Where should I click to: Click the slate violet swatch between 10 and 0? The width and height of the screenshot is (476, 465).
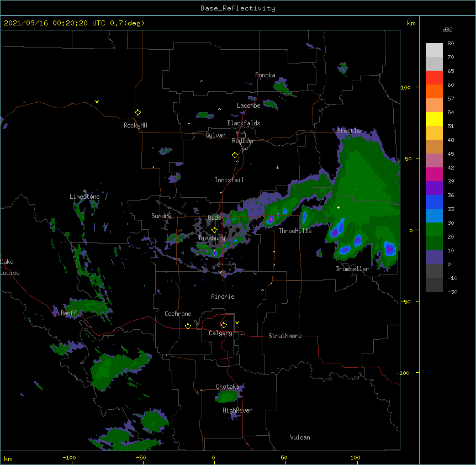point(434,257)
